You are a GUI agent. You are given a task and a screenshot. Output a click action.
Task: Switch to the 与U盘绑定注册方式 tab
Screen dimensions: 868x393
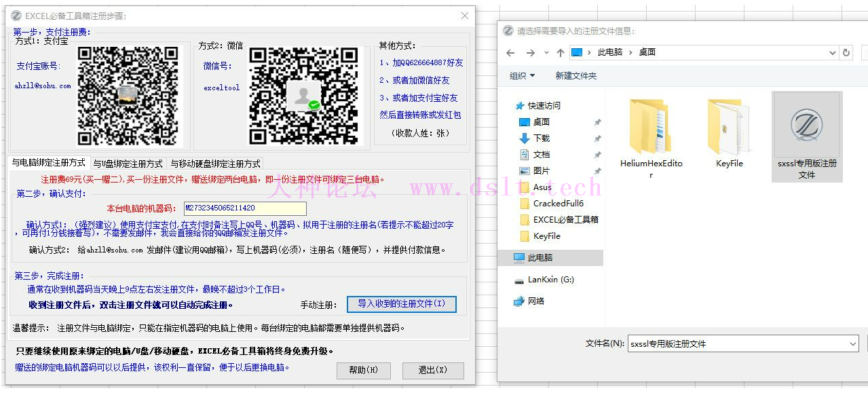128,164
